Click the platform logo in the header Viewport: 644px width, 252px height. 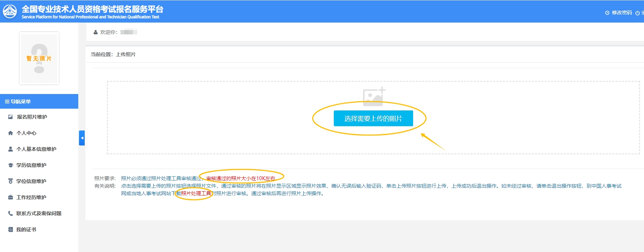(10, 11)
